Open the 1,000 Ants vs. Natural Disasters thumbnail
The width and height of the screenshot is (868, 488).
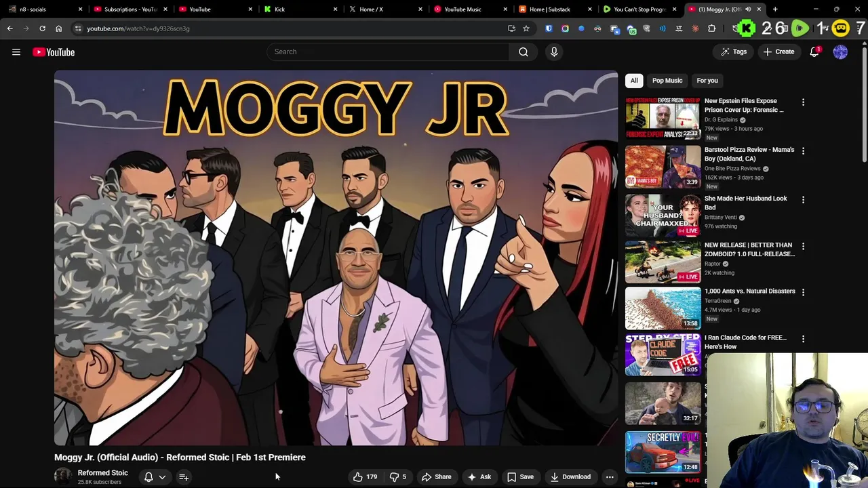[x=663, y=308]
